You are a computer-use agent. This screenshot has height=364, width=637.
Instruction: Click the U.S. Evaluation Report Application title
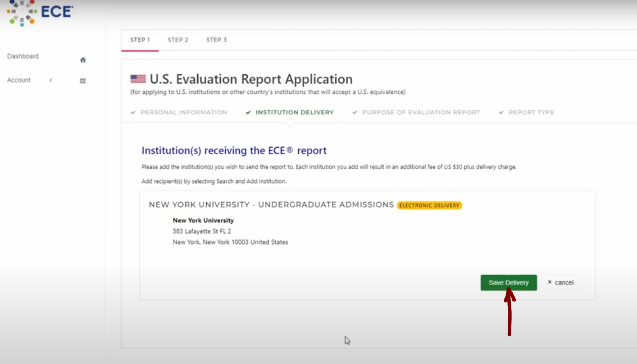(251, 79)
